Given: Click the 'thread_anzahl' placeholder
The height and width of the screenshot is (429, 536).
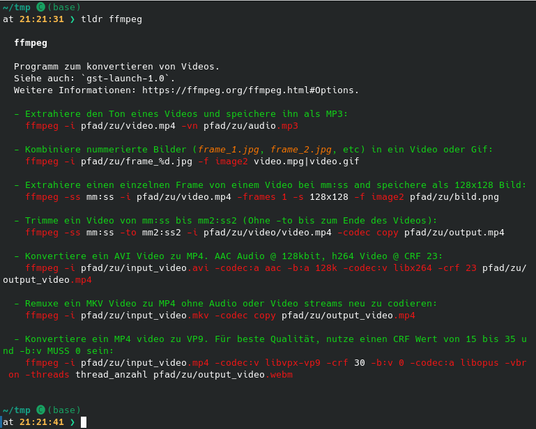Looking at the screenshot, I should coord(111,375).
